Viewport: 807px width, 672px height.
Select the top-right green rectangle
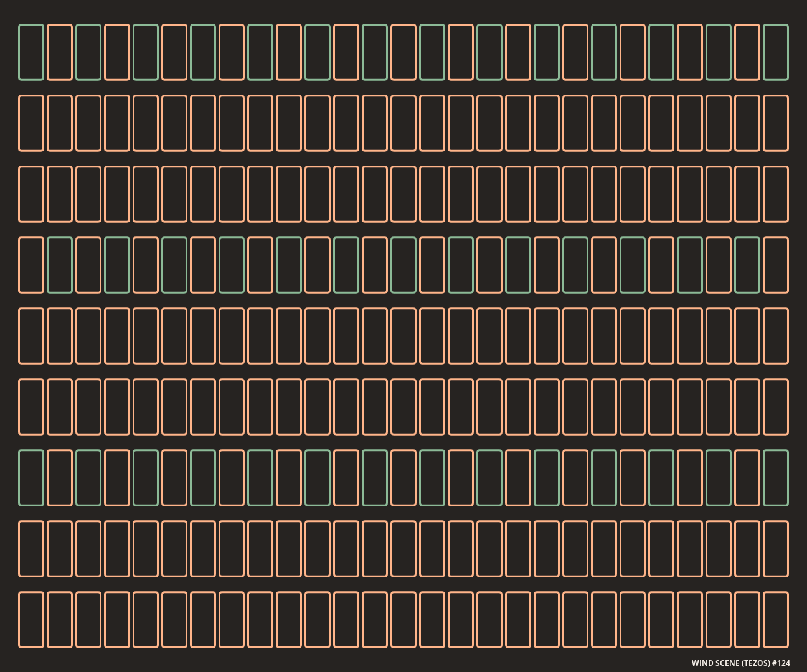[x=776, y=52]
